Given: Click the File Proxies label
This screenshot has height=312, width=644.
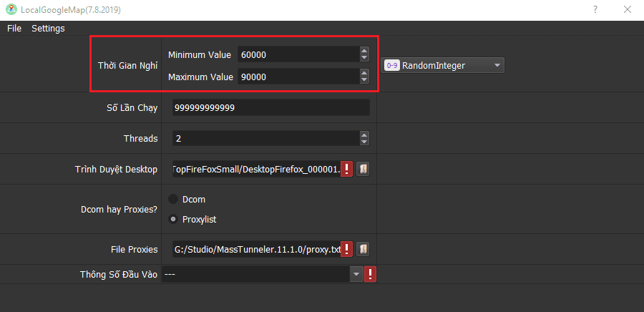Looking at the screenshot, I should pos(135,249).
